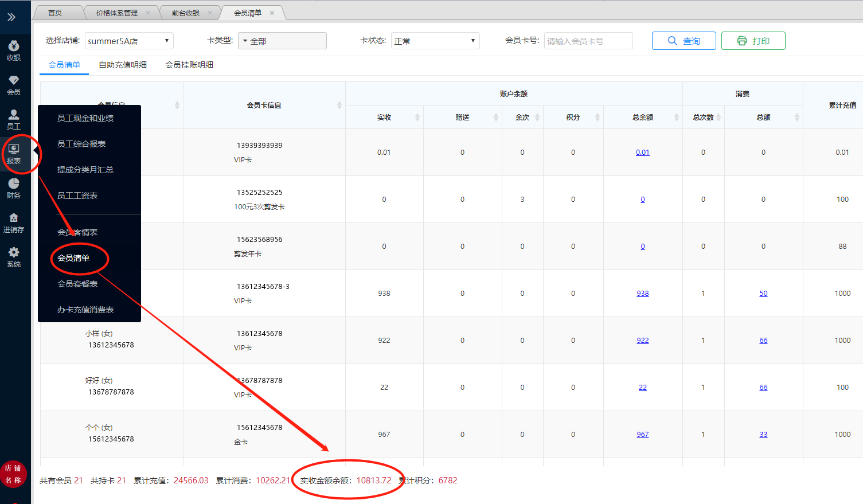Sort by 会员卡信息 column arrows

pos(339,105)
